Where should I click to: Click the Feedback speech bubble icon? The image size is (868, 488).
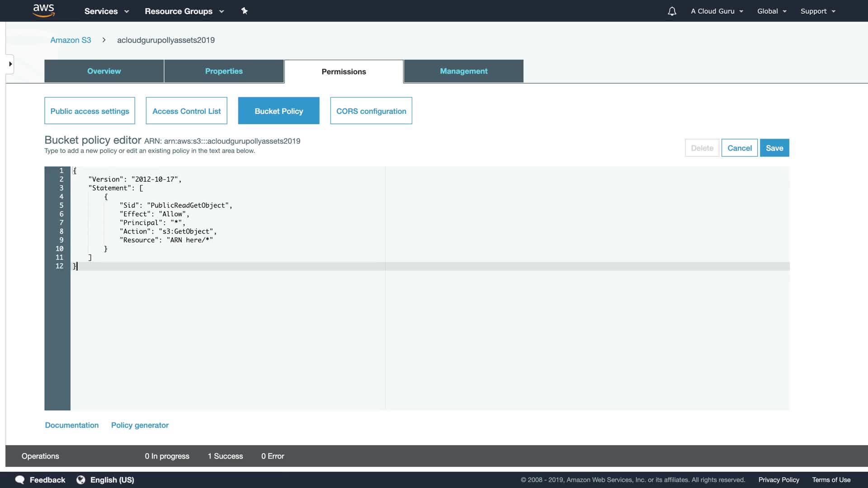pyautogui.click(x=20, y=480)
